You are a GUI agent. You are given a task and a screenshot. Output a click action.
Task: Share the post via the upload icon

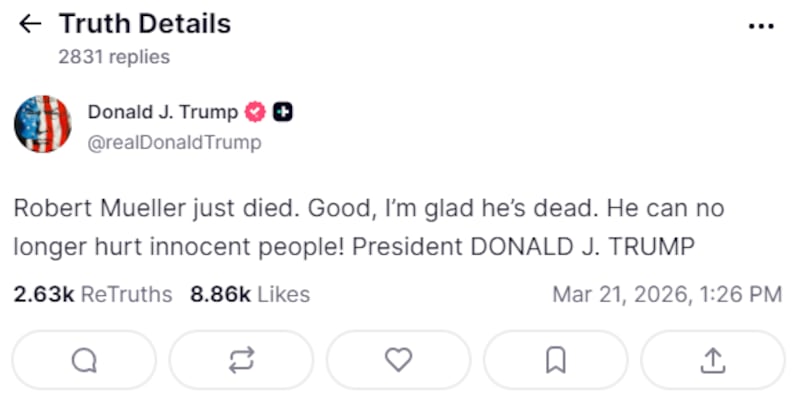point(712,360)
